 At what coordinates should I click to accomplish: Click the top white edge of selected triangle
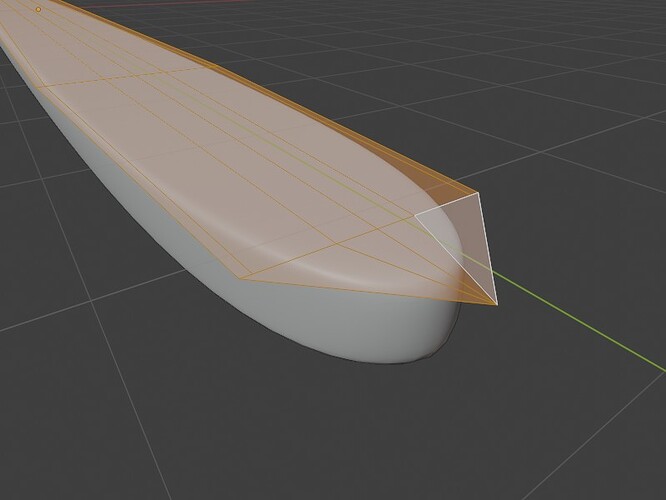click(x=447, y=204)
